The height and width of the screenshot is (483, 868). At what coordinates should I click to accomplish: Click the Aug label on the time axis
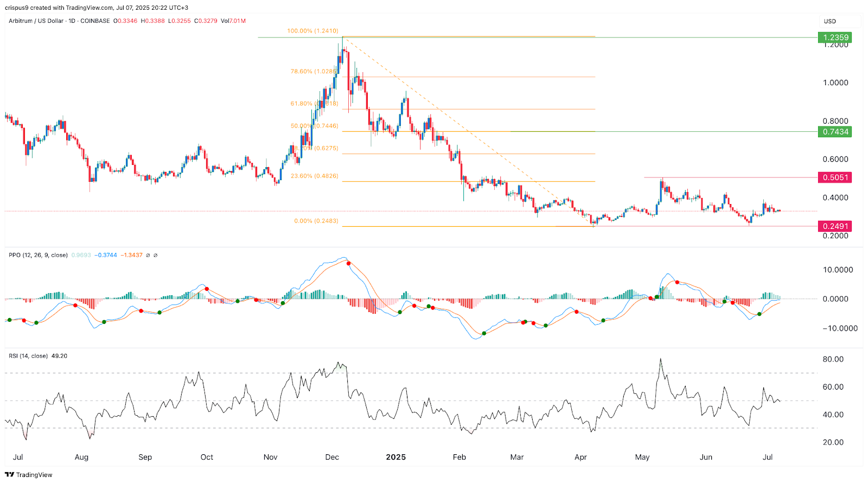tap(81, 457)
